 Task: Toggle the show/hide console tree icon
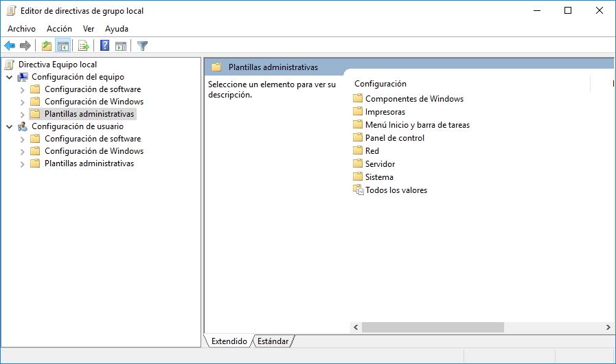[x=63, y=45]
